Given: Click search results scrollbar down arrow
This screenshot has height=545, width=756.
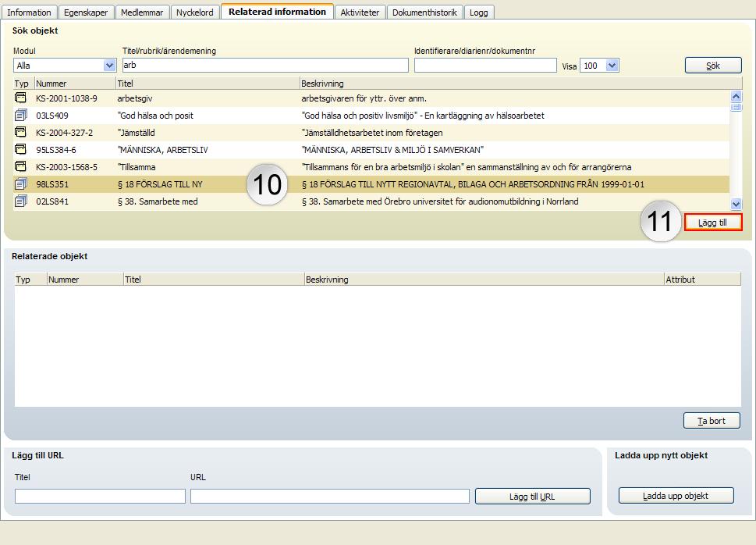Looking at the screenshot, I should pos(736,205).
